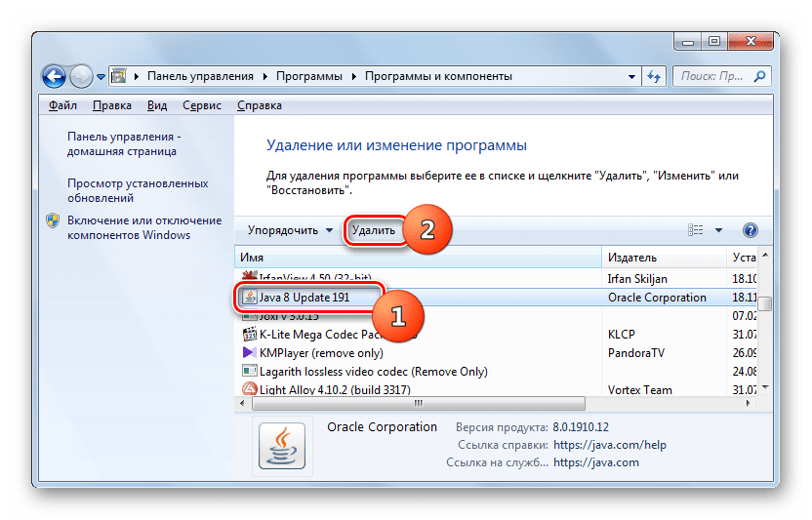
Task: Open help with the blue question mark icon
Action: click(x=750, y=230)
